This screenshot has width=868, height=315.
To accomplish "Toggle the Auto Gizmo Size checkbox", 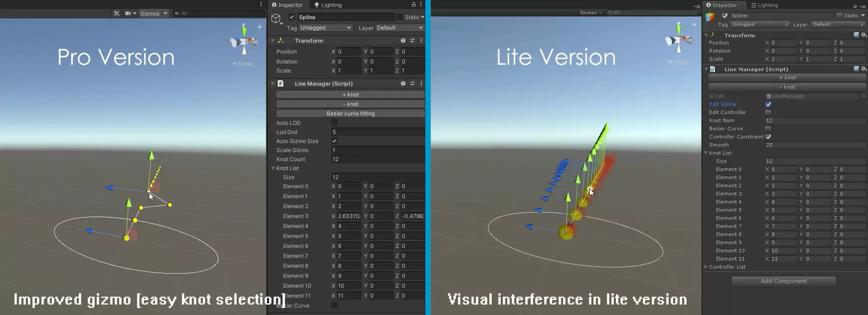I will pyautogui.click(x=334, y=141).
